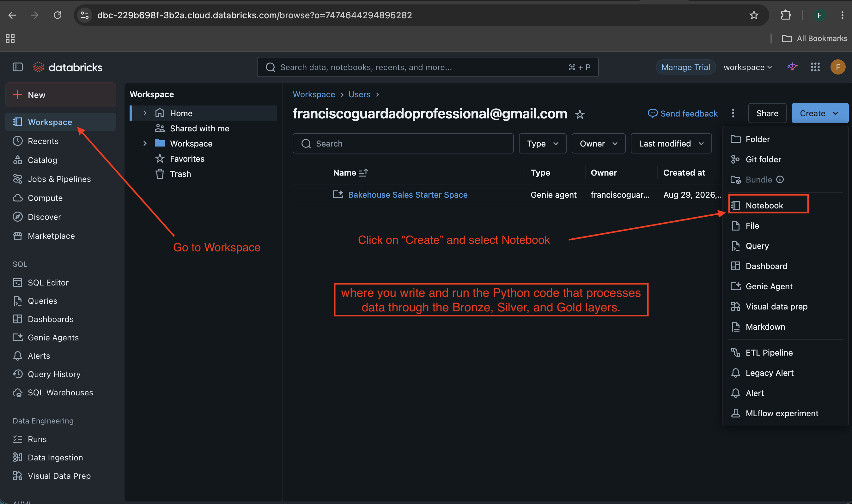Click the Manage Trial button
Screen dimensions: 852x504
coord(685,67)
